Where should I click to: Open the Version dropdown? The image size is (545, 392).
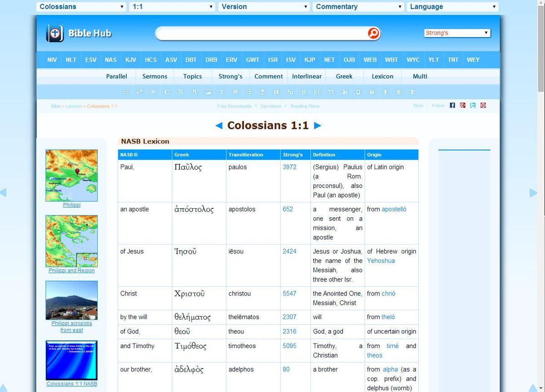264,7
